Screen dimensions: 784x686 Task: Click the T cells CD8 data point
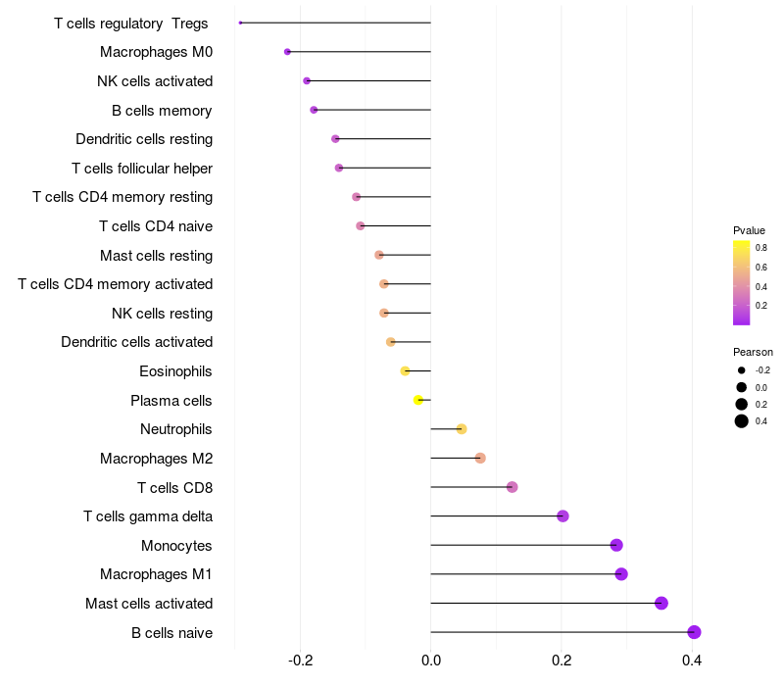point(512,487)
